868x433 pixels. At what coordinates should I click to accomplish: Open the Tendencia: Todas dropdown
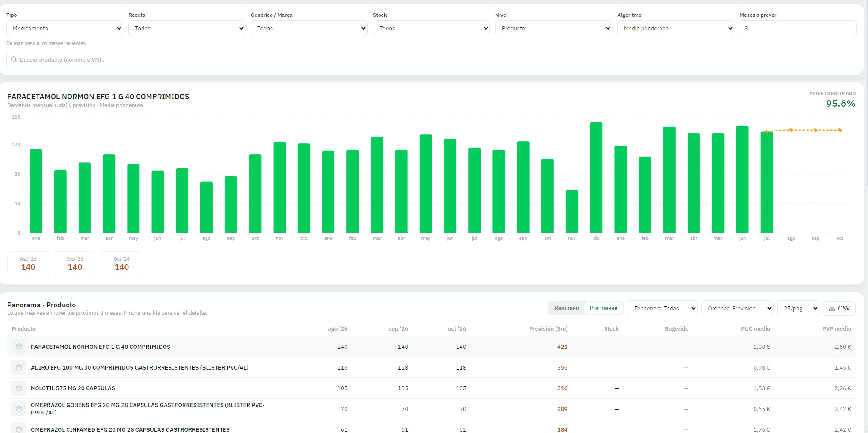pos(662,308)
